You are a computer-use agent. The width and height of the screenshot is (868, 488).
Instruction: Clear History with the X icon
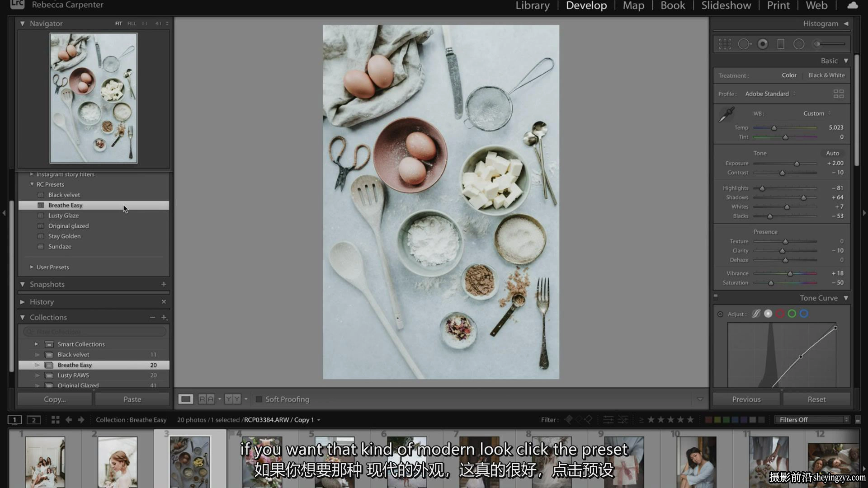pos(164,301)
